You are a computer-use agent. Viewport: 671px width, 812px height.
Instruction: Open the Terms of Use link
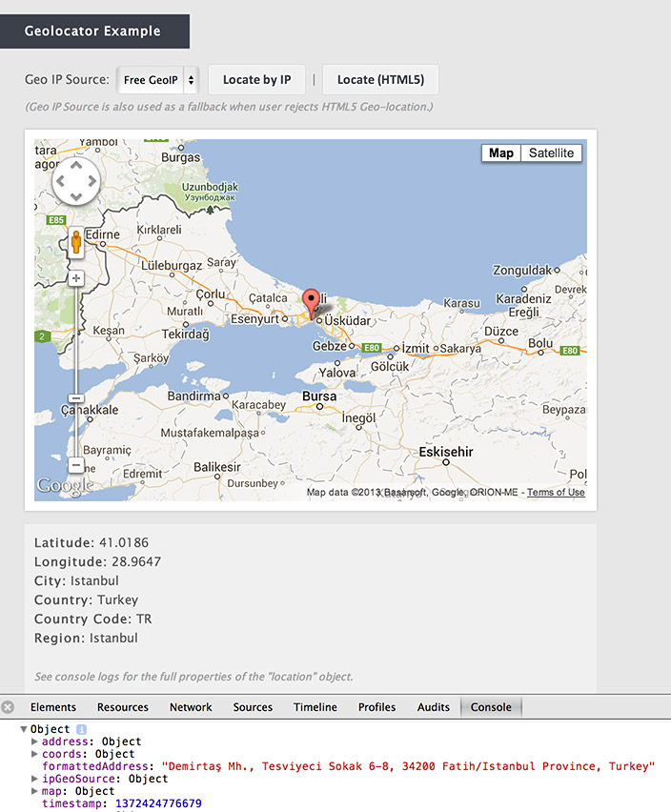[556, 493]
